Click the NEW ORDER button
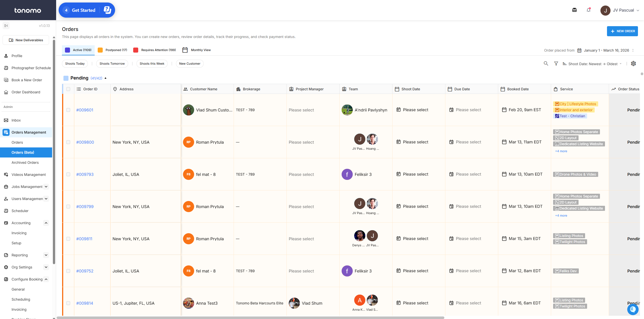644x319 pixels. pyautogui.click(x=622, y=31)
